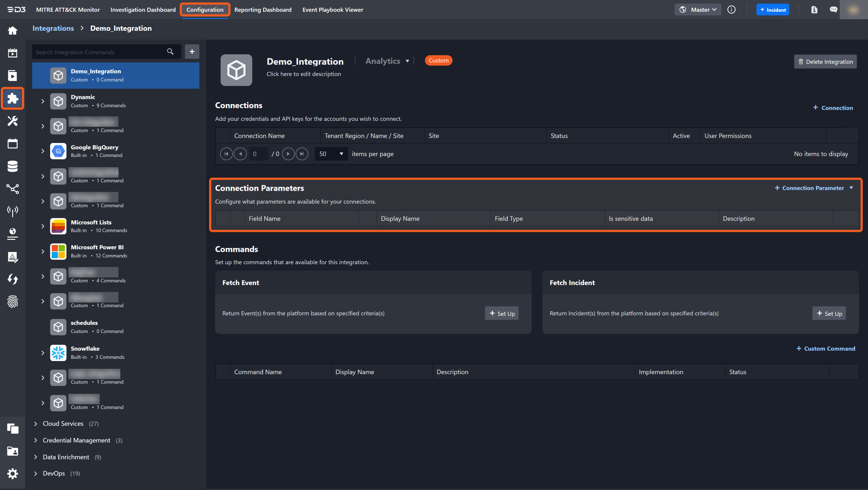Click the Delete Integration button

pos(825,62)
